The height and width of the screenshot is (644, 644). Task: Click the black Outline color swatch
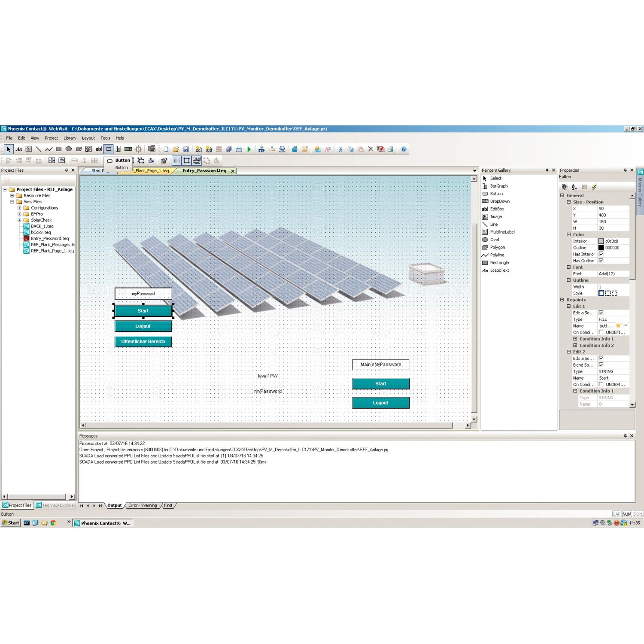pyautogui.click(x=601, y=248)
